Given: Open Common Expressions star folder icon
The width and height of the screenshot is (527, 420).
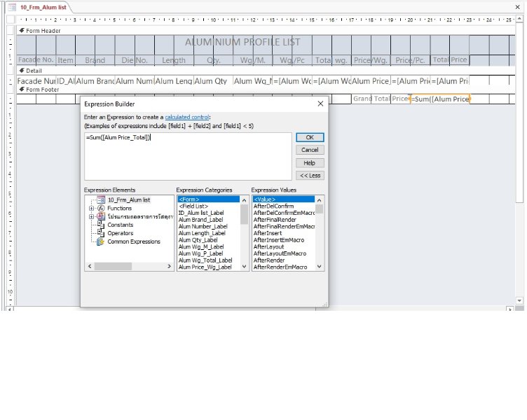Looking at the screenshot, I should pos(101,241).
